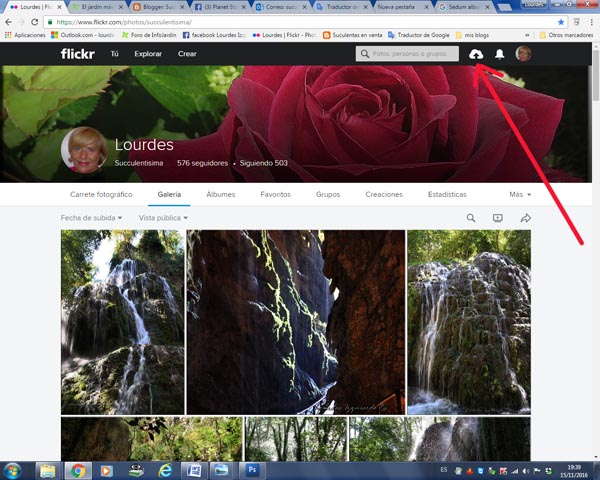Click the browser back arrow
The height and width of the screenshot is (480, 600).
[x=8, y=22]
